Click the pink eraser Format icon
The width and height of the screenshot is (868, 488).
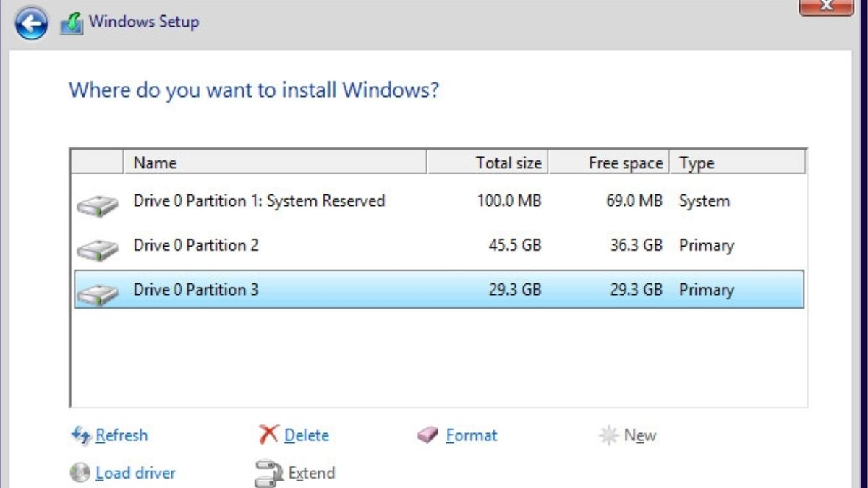click(x=428, y=435)
